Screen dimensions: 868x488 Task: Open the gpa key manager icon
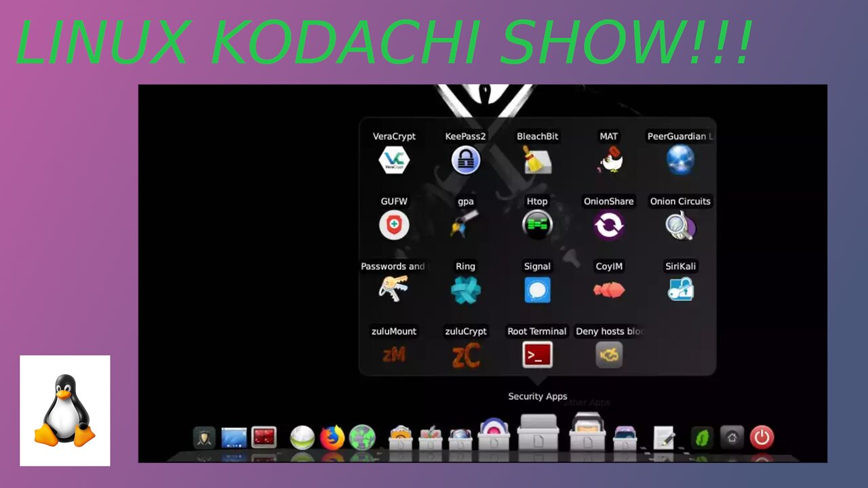pos(466,224)
